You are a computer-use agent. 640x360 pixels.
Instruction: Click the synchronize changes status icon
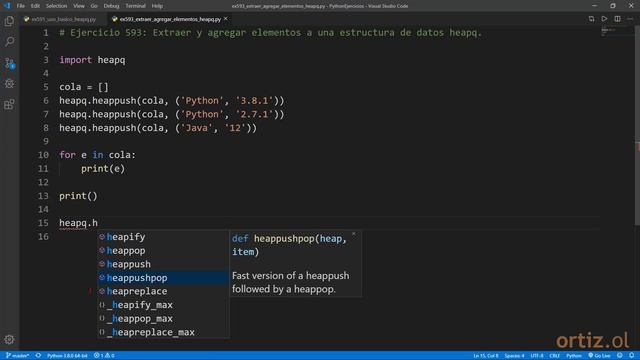coord(38,356)
